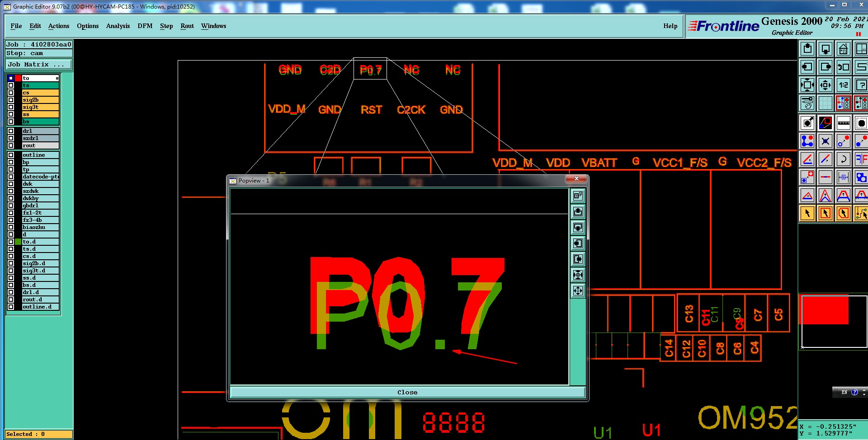The image size is (868, 440).
Task: Open the Analysis menu
Action: click(x=118, y=26)
